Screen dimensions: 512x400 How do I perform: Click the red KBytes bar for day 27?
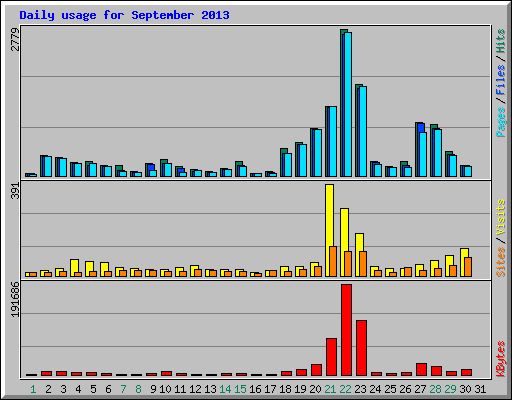pos(421,369)
